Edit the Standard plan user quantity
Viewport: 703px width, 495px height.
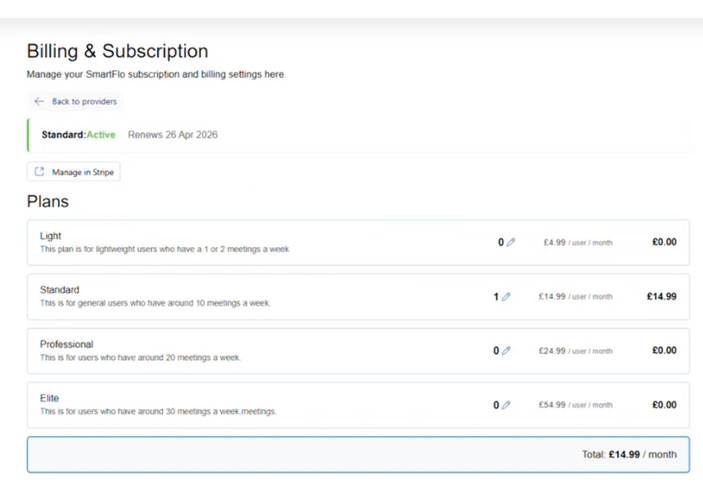[x=506, y=296]
